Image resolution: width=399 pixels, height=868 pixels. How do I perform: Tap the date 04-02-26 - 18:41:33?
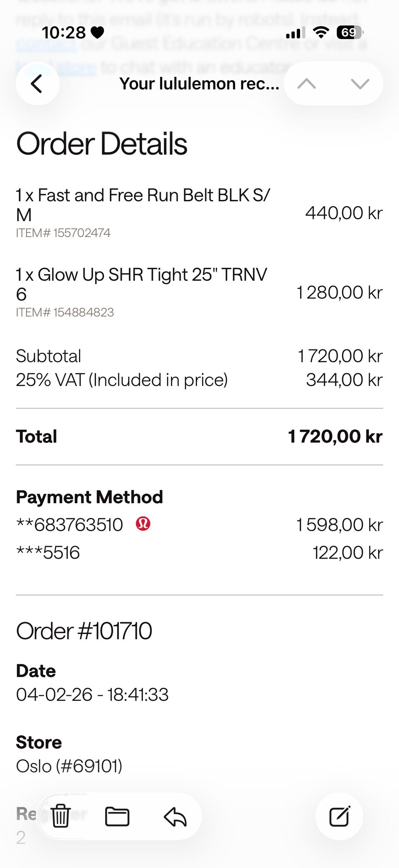pos(92,695)
